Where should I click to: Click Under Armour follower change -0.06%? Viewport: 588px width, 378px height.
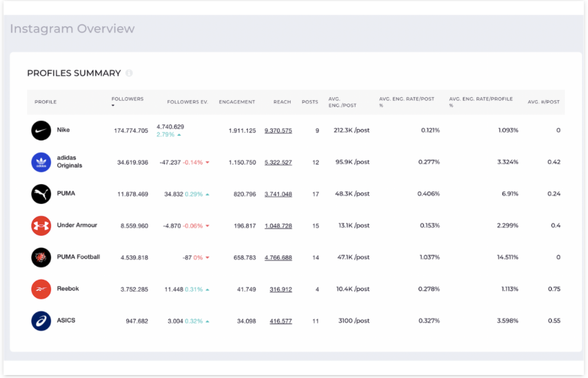pyautogui.click(x=193, y=226)
